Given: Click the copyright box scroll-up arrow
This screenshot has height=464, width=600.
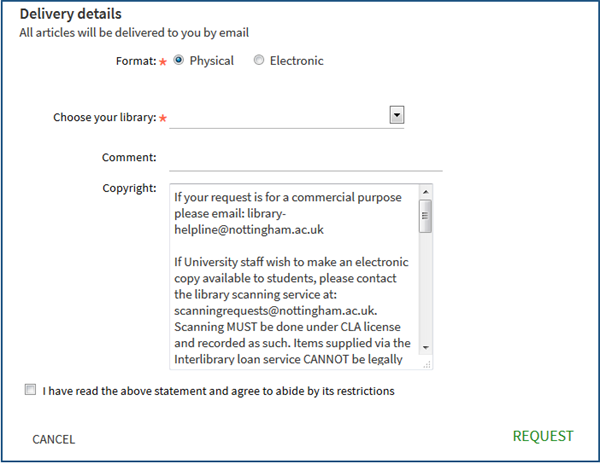Looking at the screenshot, I should pos(425,193).
